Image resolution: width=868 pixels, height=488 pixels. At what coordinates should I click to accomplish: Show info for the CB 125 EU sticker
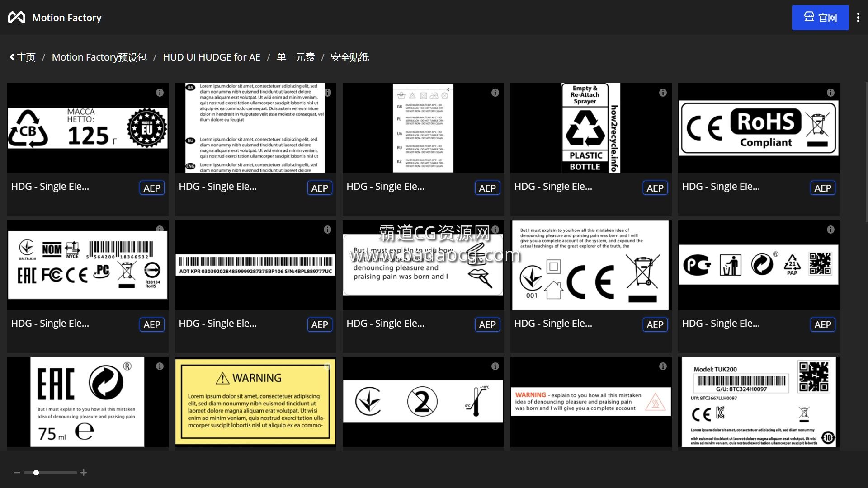click(x=160, y=93)
